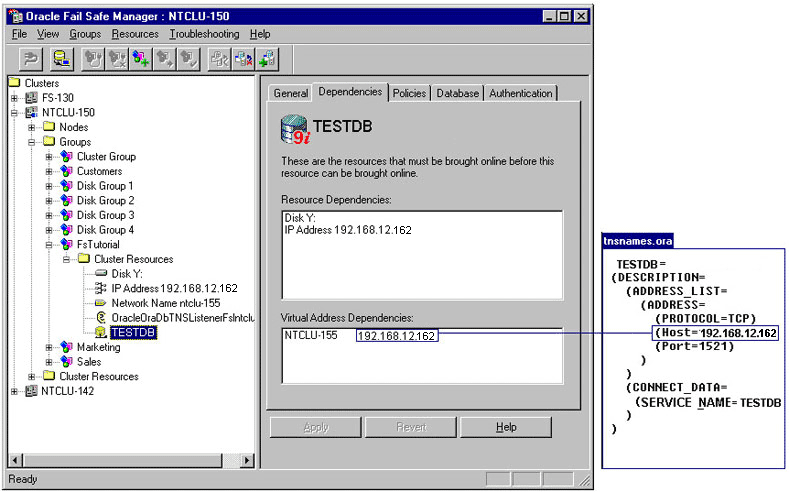Click the TESTDB database icon in tree
This screenshot has height=492, width=789.
click(101, 332)
